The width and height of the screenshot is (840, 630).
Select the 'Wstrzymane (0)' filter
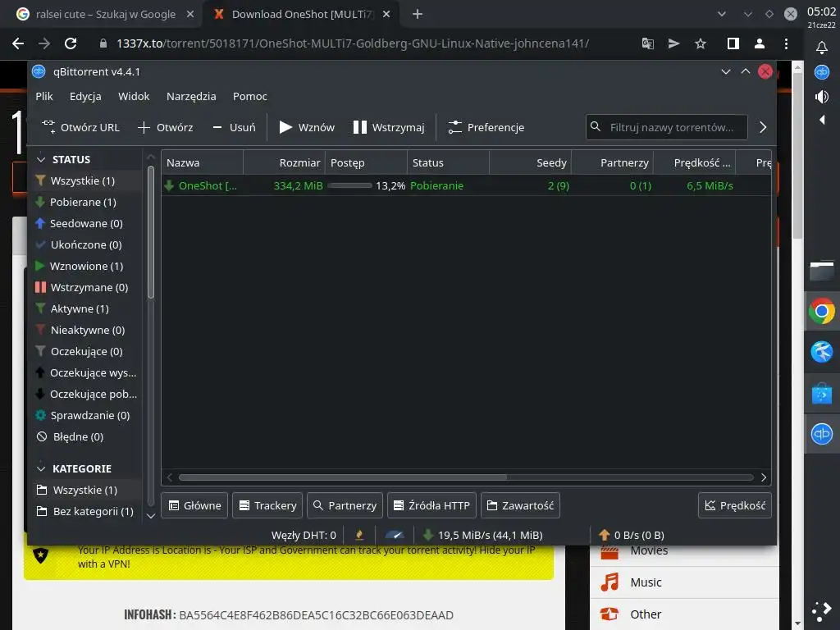pyautogui.click(x=85, y=288)
